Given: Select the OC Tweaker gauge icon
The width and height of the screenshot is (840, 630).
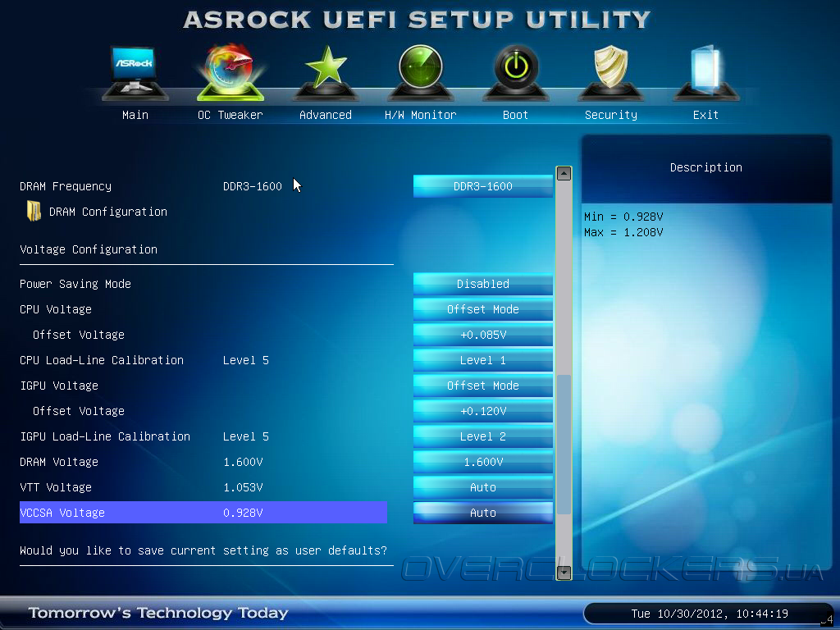Looking at the screenshot, I should (x=231, y=73).
